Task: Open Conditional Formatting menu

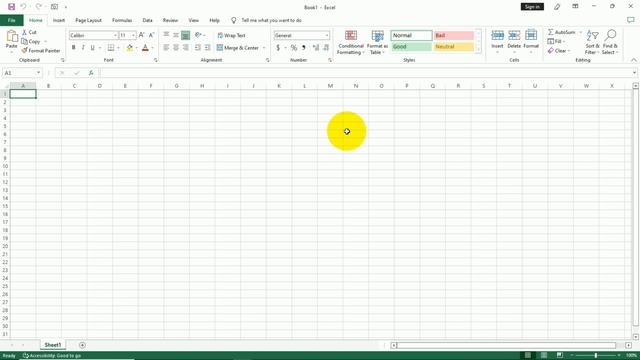Action: click(351, 42)
